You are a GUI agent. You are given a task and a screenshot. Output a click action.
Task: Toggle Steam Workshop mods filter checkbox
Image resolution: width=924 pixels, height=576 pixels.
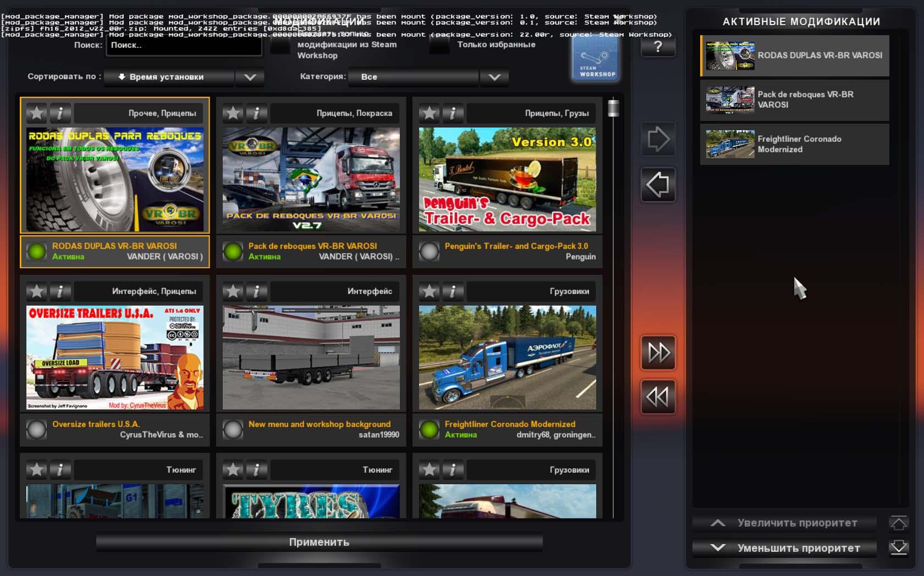point(280,46)
